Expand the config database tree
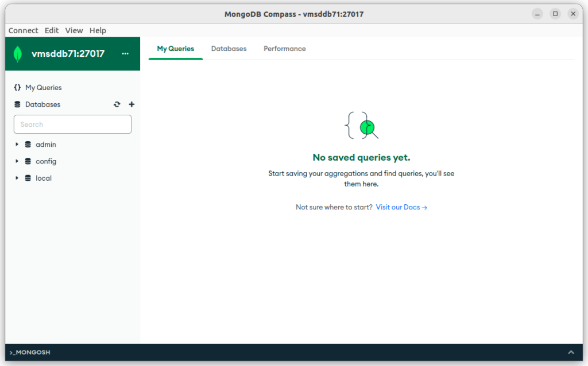 tap(17, 161)
